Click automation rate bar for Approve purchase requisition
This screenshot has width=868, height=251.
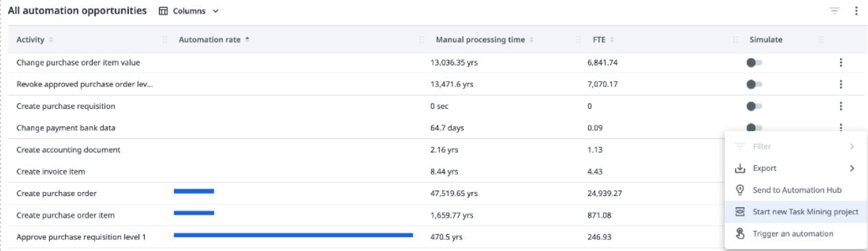click(x=293, y=235)
